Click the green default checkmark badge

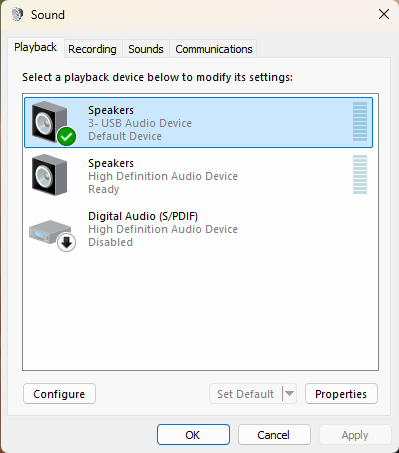[x=67, y=137]
